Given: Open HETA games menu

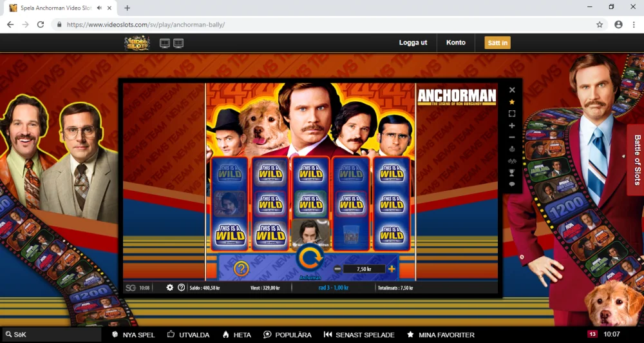Looking at the screenshot, I should [236, 335].
